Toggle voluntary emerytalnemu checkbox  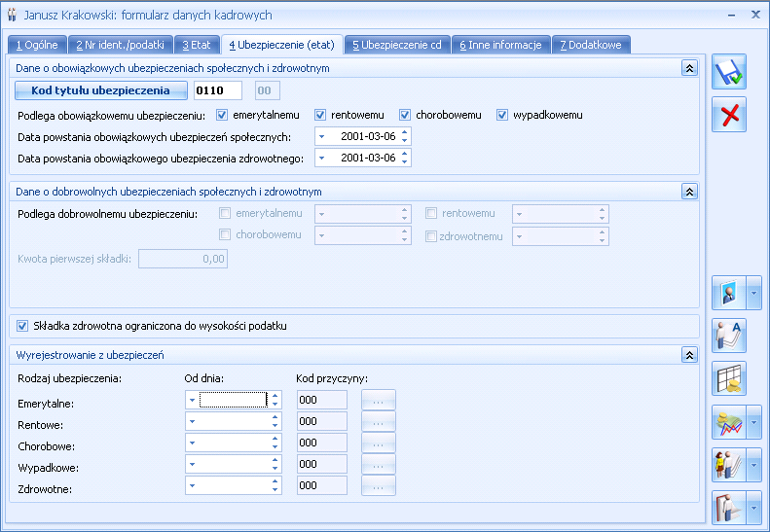(x=225, y=213)
